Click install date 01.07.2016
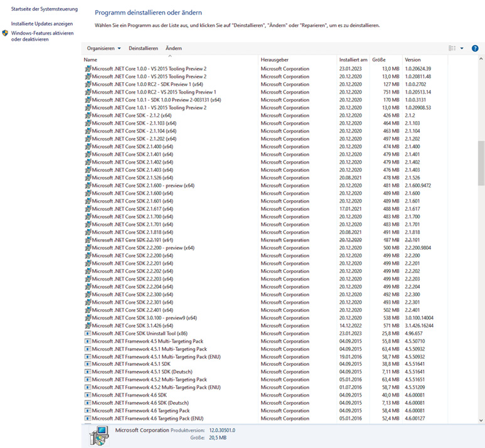Viewport: 485px width, 448px height. [351, 387]
